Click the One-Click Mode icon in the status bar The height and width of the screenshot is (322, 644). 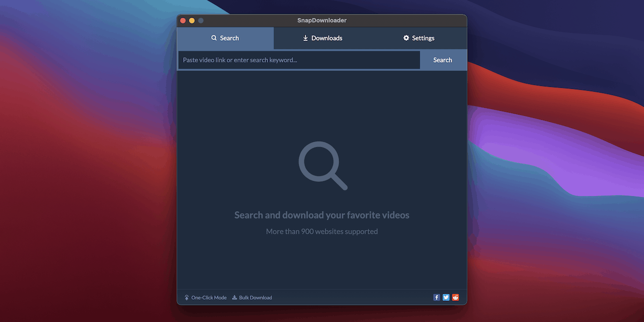(x=186, y=297)
